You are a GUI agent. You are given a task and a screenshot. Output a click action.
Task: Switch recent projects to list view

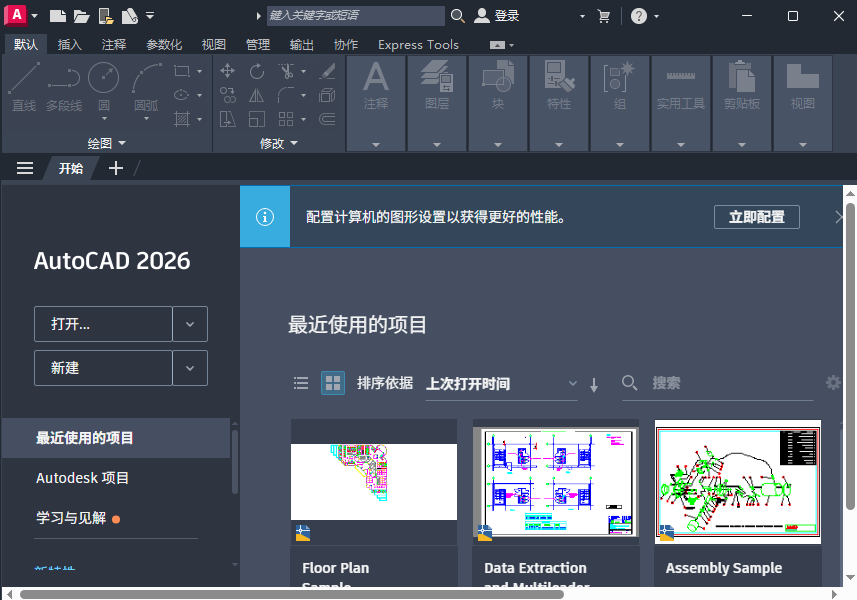click(x=300, y=383)
